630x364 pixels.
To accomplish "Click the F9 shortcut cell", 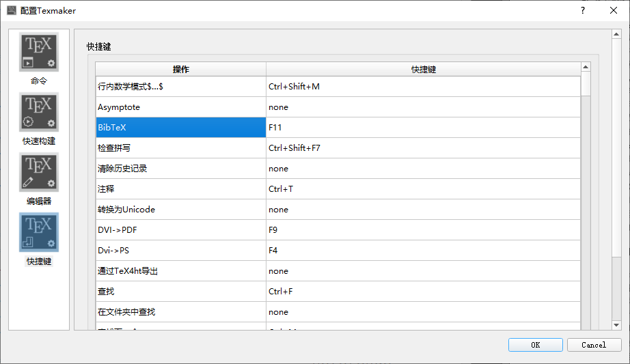I will coord(424,230).
